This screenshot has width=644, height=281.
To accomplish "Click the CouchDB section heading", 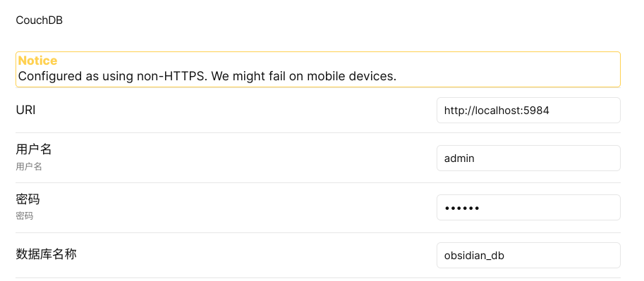I will tap(39, 20).
